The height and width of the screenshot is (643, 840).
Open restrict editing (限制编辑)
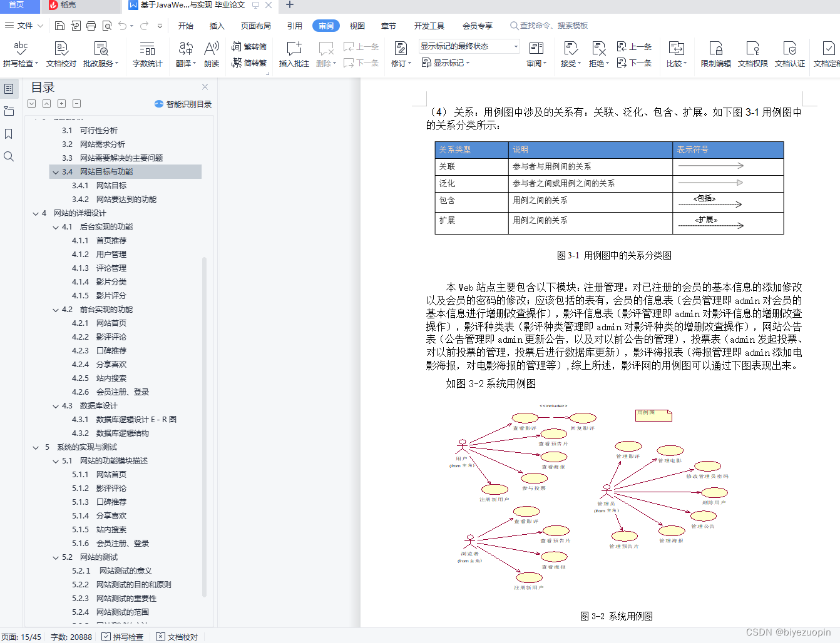pyautogui.click(x=715, y=54)
